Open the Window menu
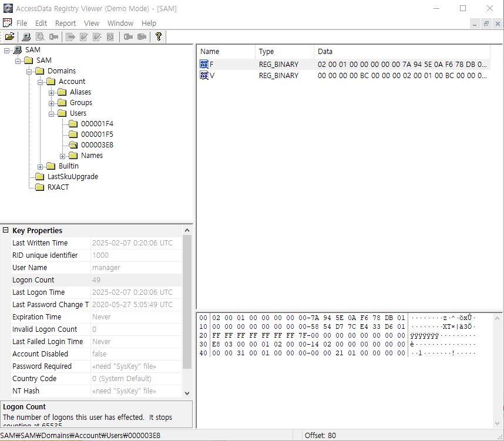 click(120, 23)
